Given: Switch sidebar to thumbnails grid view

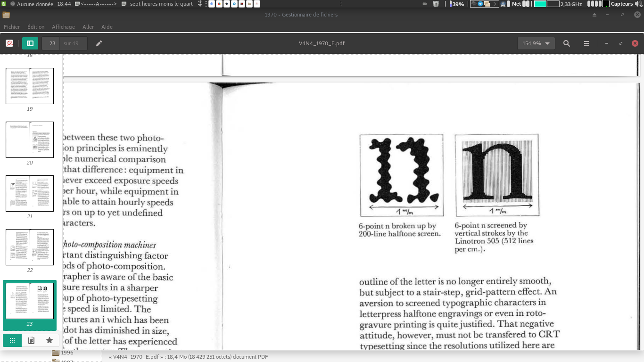Looking at the screenshot, I should click(12, 340).
